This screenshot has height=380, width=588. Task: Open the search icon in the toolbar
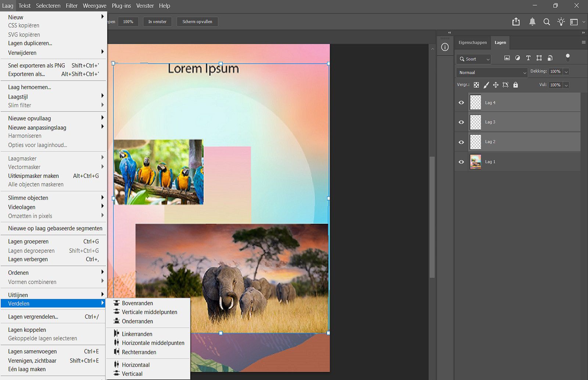546,22
